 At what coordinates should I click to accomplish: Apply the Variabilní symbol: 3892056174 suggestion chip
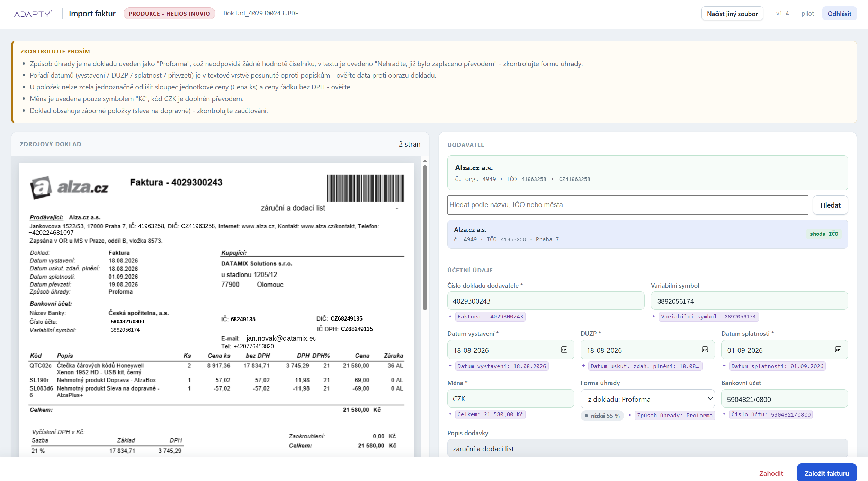tap(708, 316)
